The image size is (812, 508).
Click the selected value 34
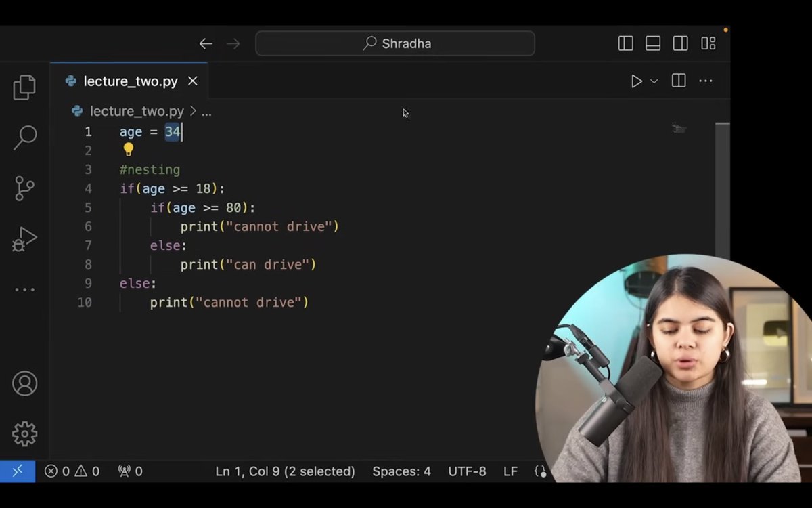pyautogui.click(x=173, y=131)
